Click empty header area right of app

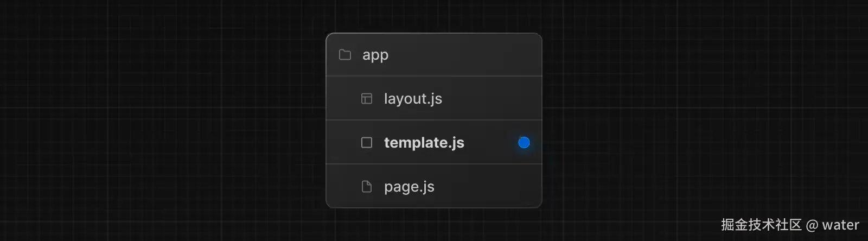467,55
